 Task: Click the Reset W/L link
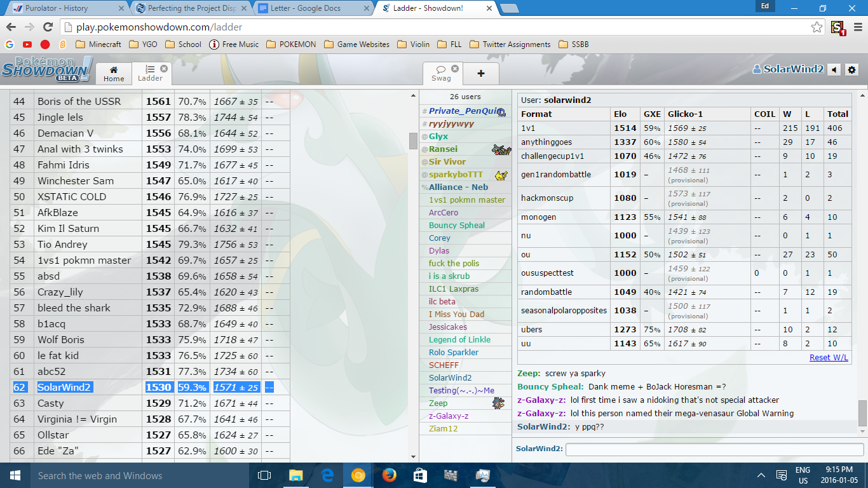pos(829,357)
